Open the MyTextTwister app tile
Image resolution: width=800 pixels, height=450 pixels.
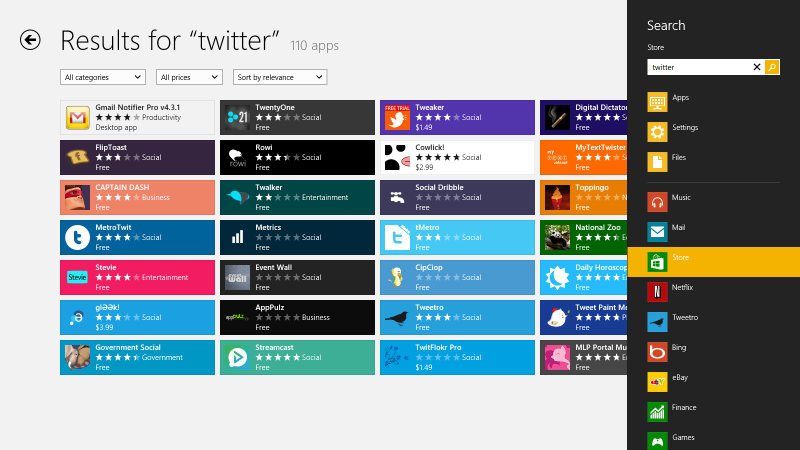click(583, 158)
